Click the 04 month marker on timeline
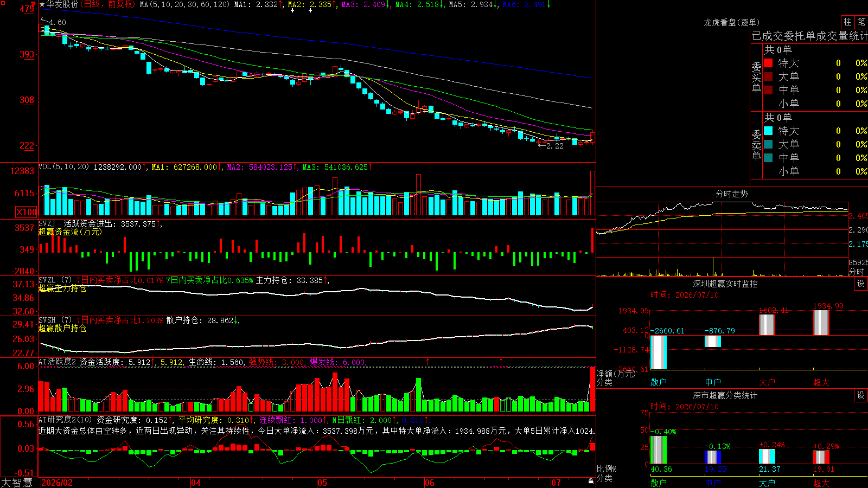Viewport: 868px width, 488px height. click(196, 483)
